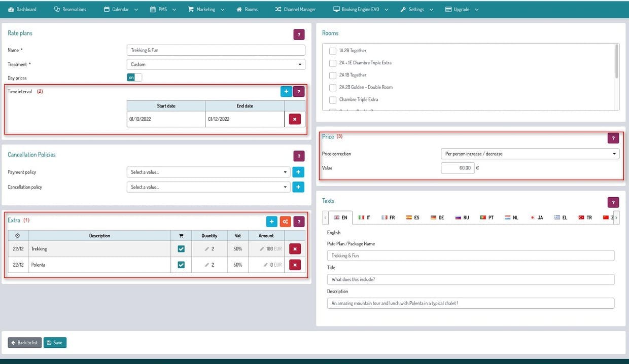629x364 pixels.
Task: Open the Payment policy dropdown
Action: click(208, 172)
